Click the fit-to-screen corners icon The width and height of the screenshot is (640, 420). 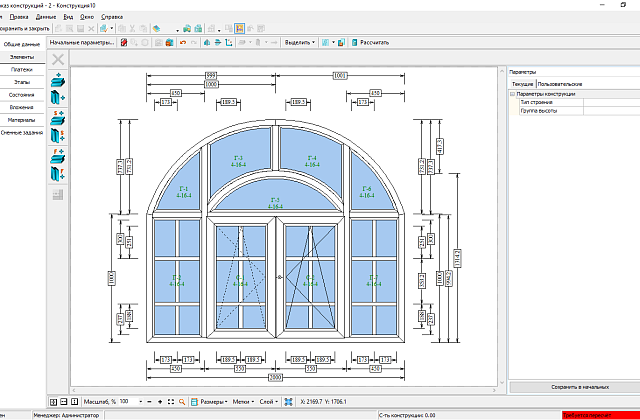[x=171, y=402]
